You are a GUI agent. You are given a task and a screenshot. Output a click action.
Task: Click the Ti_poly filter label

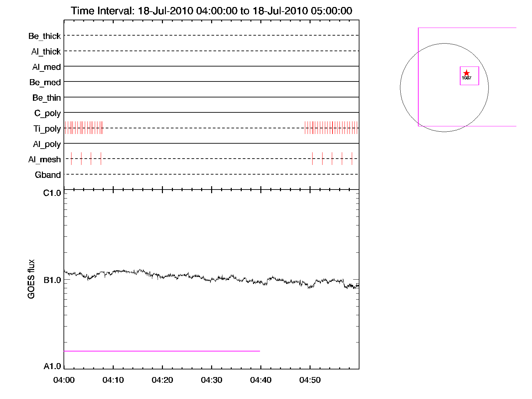pyautogui.click(x=47, y=129)
